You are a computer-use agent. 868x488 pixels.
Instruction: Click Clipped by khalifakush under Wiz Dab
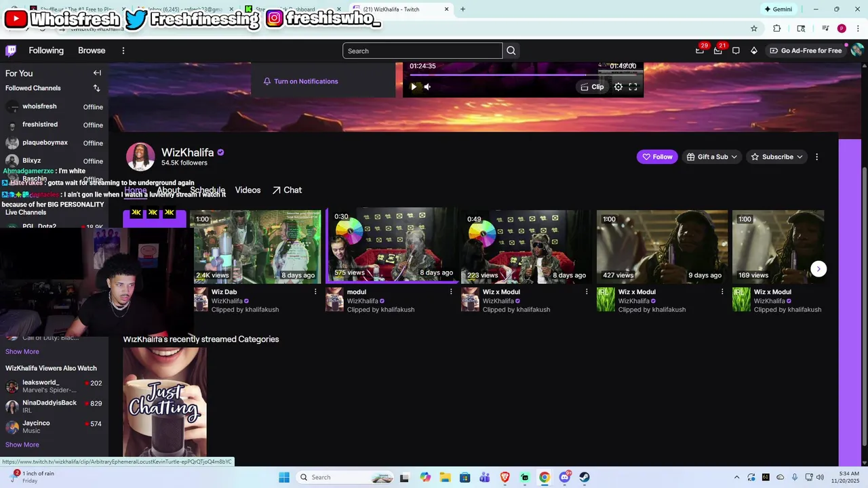click(x=245, y=310)
